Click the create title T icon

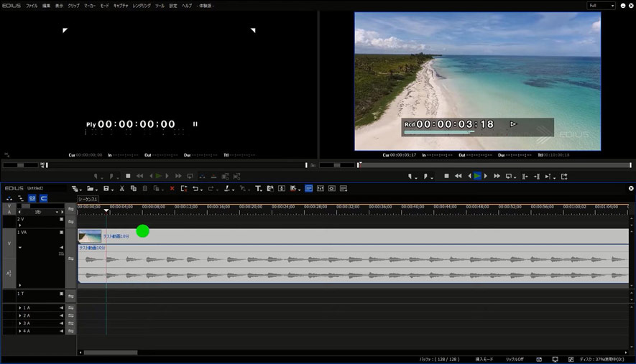[258, 189]
